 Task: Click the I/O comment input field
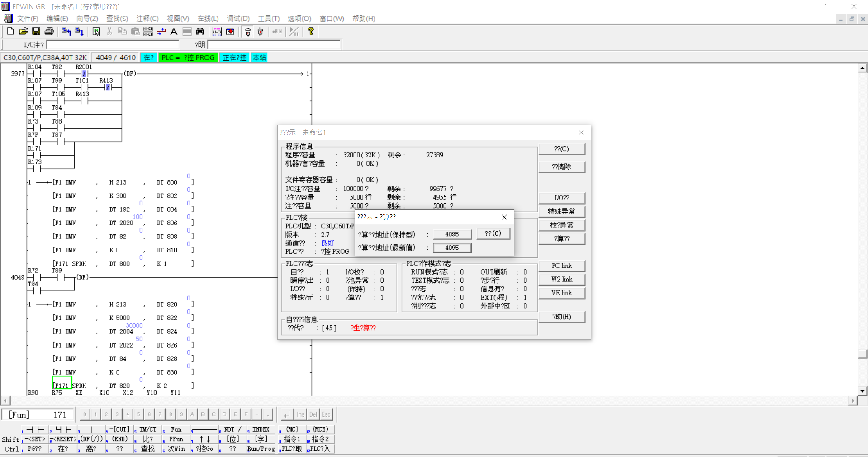[113, 45]
